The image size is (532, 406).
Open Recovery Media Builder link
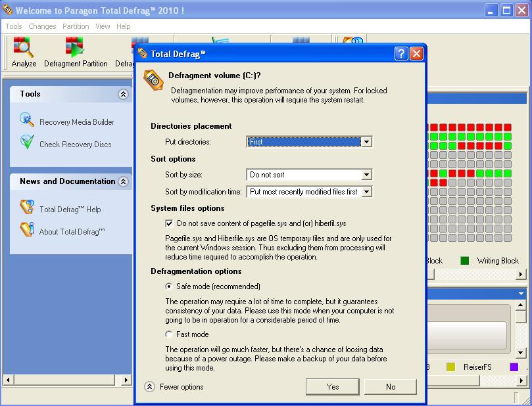coord(77,122)
